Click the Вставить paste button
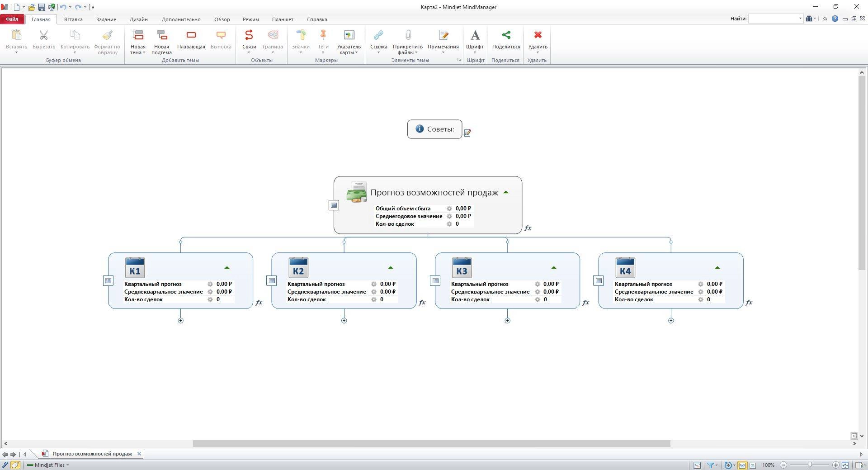868x470 pixels. [x=16, y=42]
